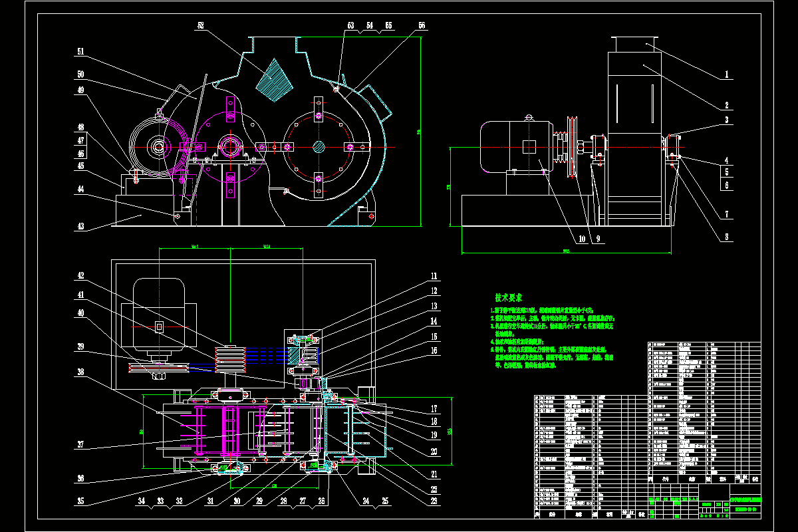Click part callout number 43
Viewport: 798px width, 532px height.
[x=81, y=226]
